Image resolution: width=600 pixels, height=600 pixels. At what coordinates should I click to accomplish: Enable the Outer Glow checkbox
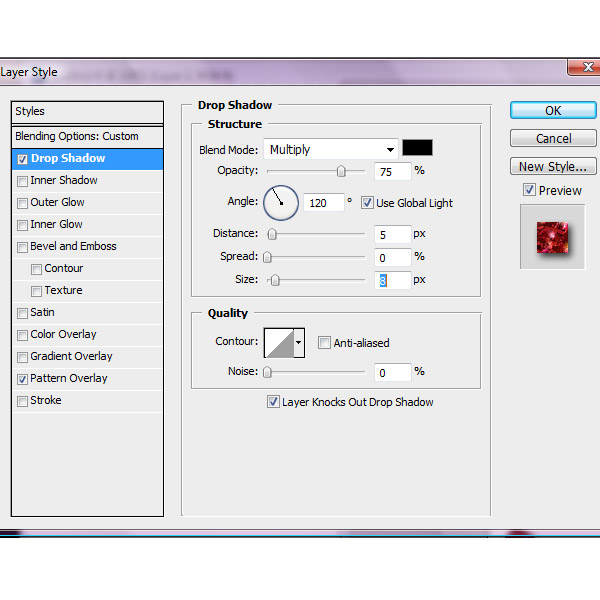22,203
